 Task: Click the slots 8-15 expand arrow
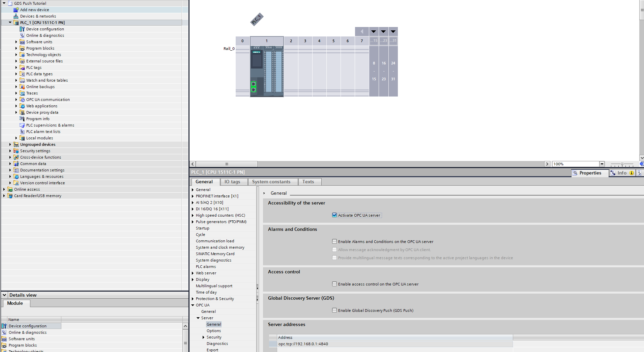click(x=374, y=31)
